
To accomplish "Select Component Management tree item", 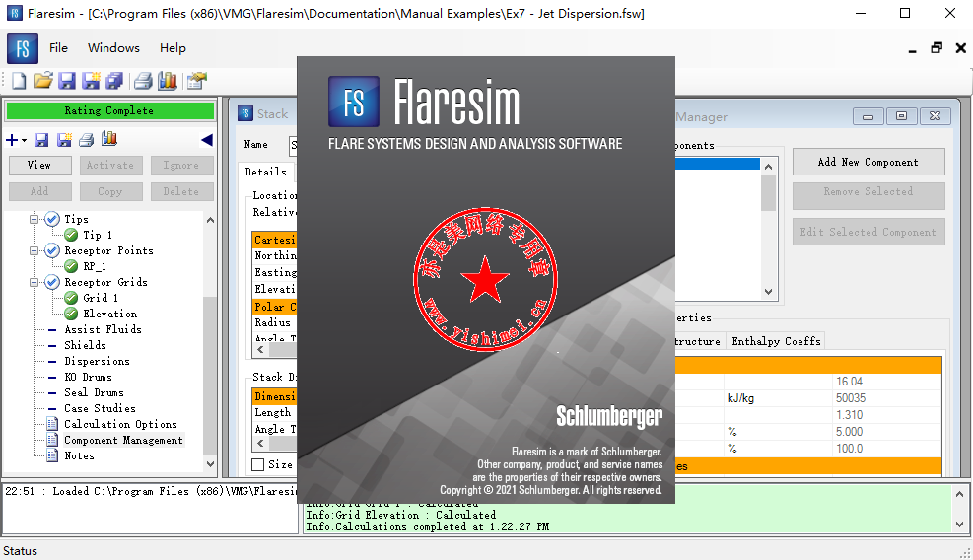I will 123,440.
